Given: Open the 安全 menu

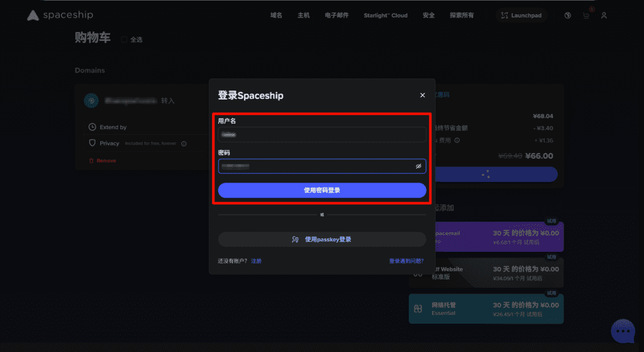Looking at the screenshot, I should click(x=428, y=15).
